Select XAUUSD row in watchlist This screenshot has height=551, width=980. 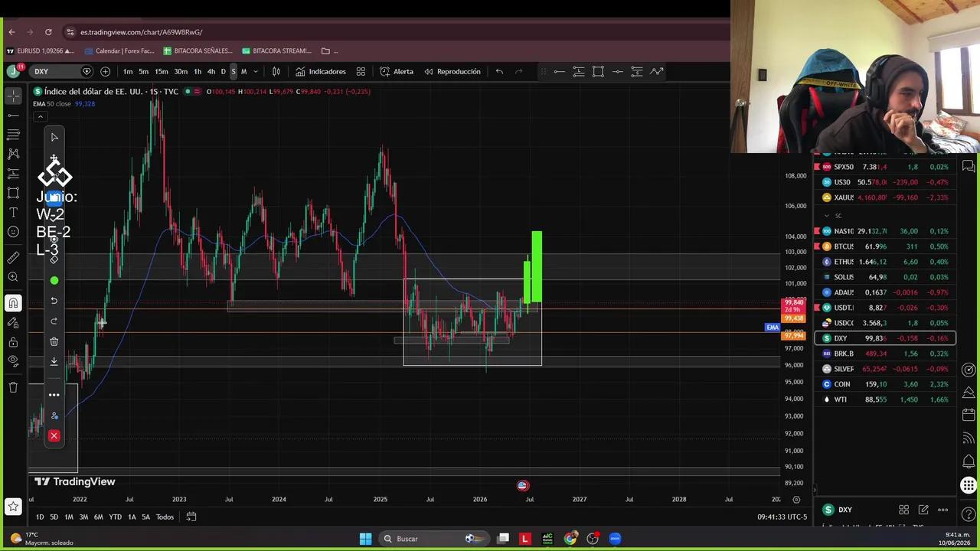coord(885,197)
